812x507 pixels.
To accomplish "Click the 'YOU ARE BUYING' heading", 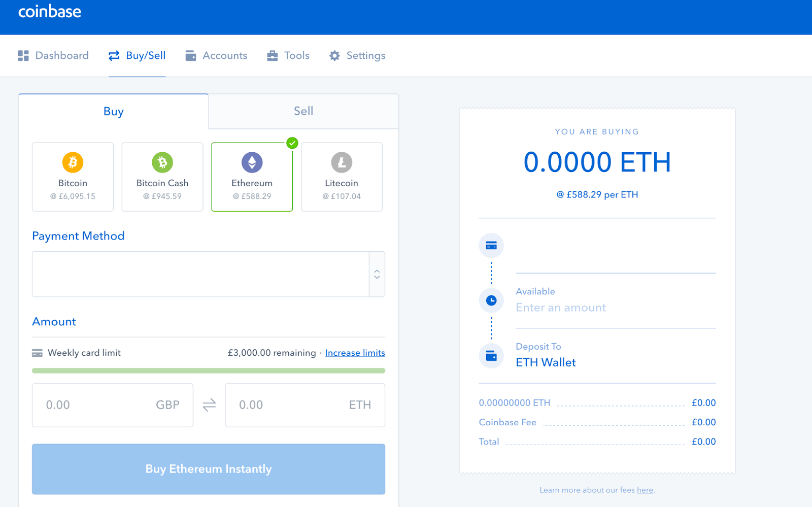I will point(597,132).
